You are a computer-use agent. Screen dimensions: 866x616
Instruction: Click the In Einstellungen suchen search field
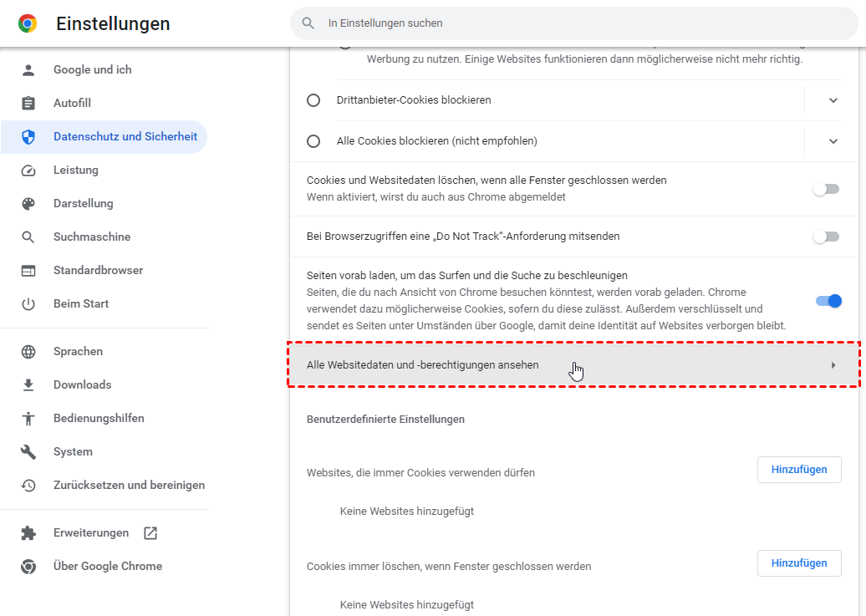click(577, 23)
